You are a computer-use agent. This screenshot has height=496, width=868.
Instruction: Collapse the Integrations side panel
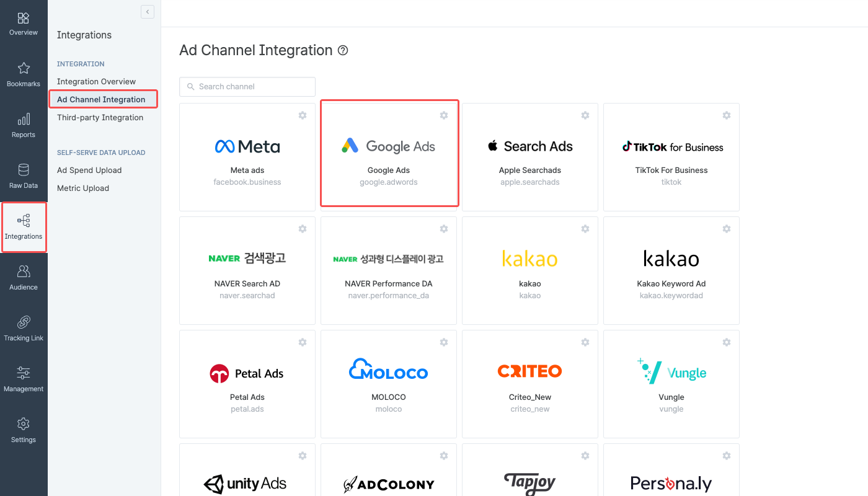coord(148,12)
